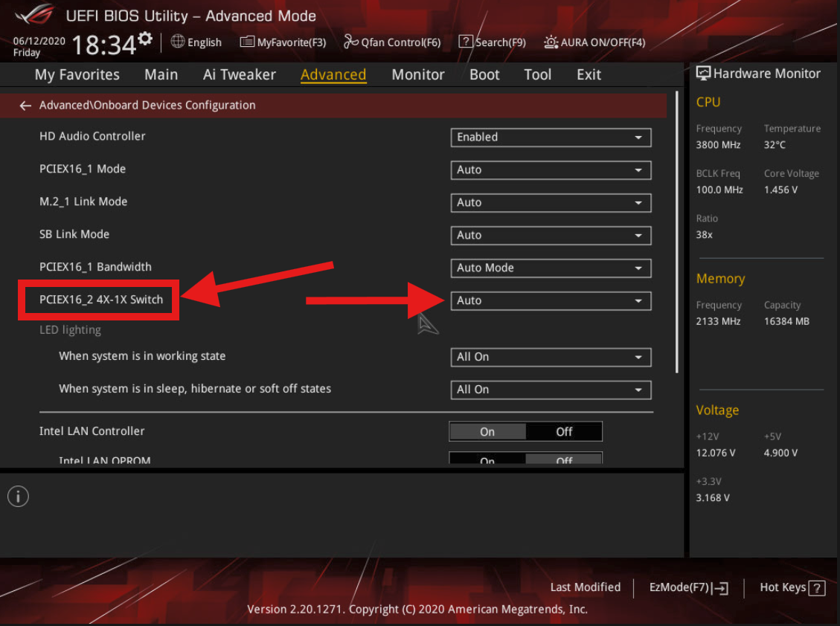Image resolution: width=840 pixels, height=626 pixels.
Task: Select HD Audio Controller label
Action: tap(92, 137)
